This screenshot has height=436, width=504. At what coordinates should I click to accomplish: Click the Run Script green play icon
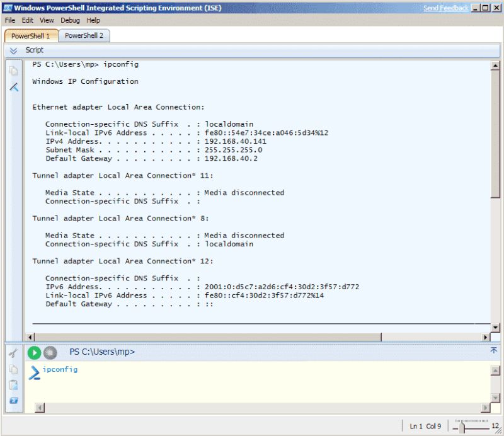(35, 353)
